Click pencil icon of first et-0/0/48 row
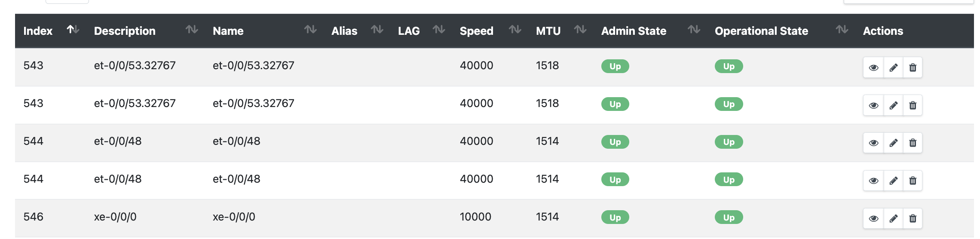 click(x=893, y=143)
